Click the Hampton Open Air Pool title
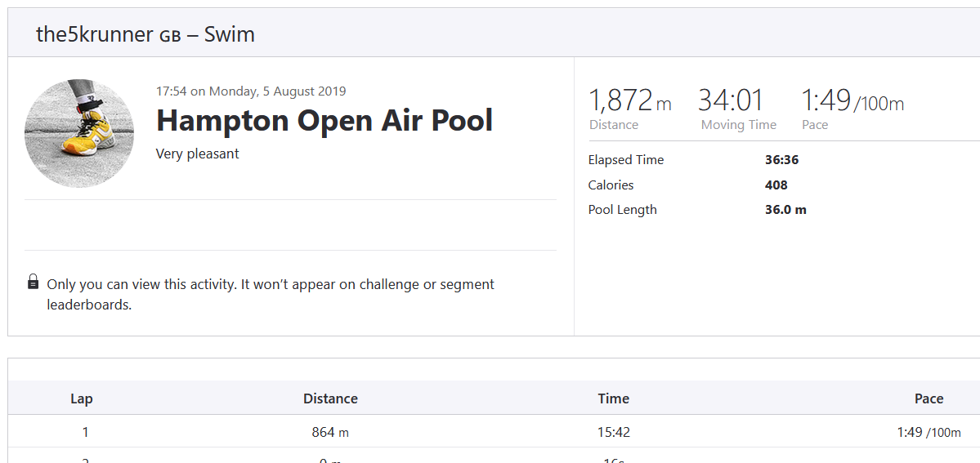The width and height of the screenshot is (980, 463). tap(324, 121)
